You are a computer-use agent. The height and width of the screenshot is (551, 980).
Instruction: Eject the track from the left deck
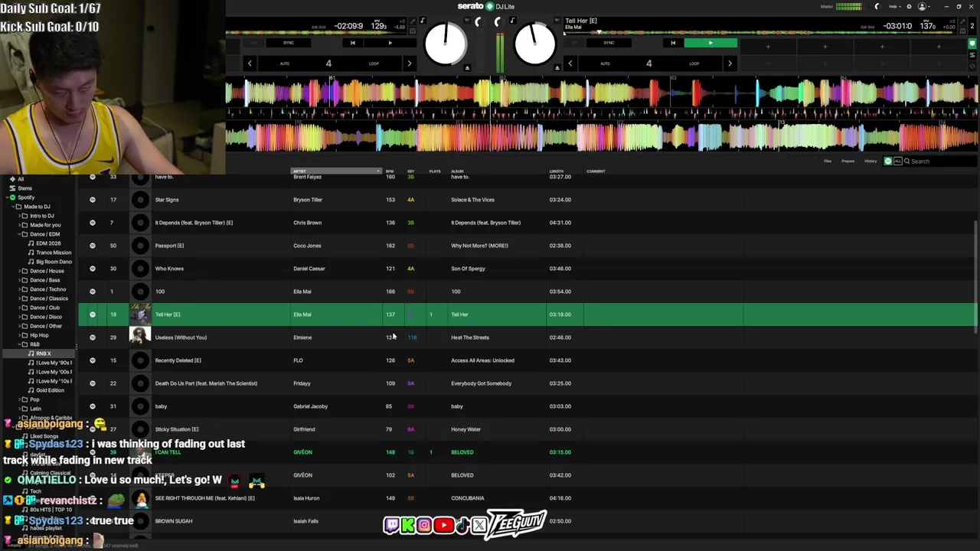pyautogui.click(x=467, y=68)
